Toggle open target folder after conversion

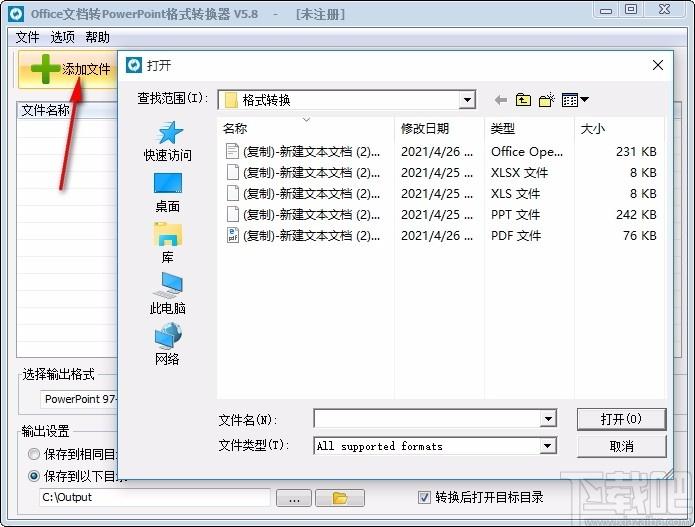(424, 497)
